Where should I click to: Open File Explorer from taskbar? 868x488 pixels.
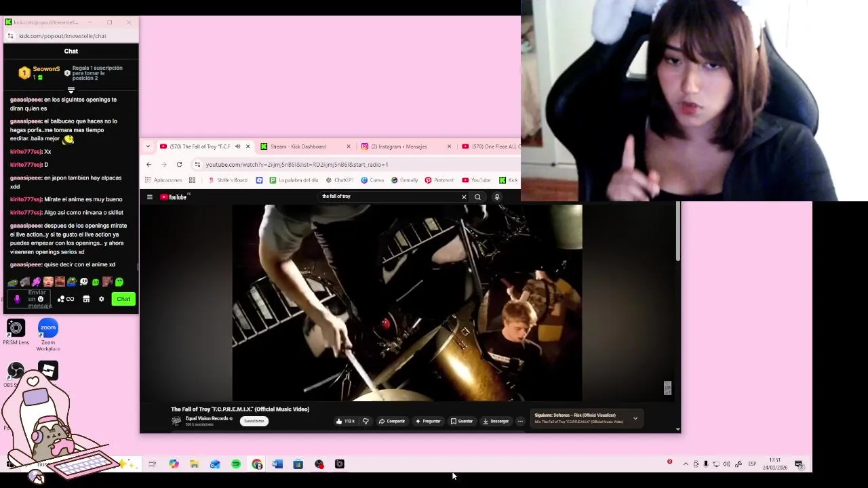click(194, 464)
